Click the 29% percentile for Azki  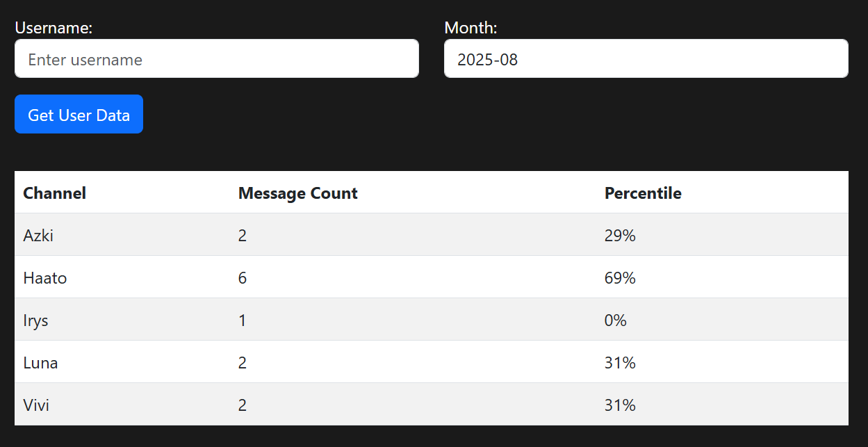coord(620,236)
